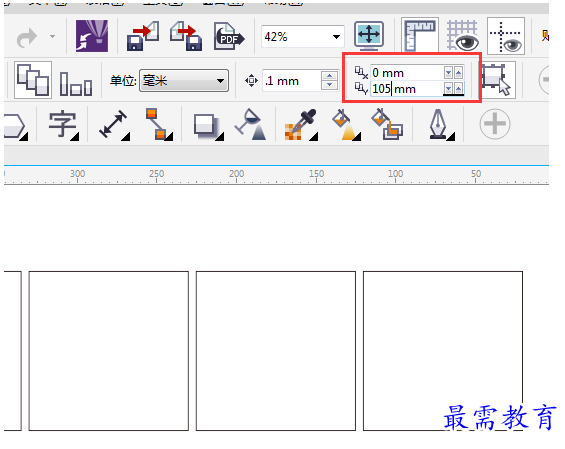The width and height of the screenshot is (565, 449).
Task: Click the nudge distance .1 mm field
Action: [291, 81]
